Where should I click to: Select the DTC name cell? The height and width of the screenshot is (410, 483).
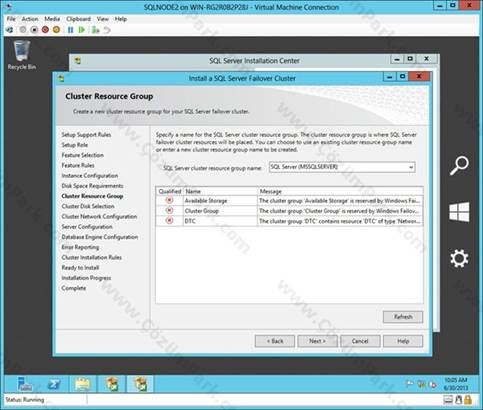pos(220,221)
